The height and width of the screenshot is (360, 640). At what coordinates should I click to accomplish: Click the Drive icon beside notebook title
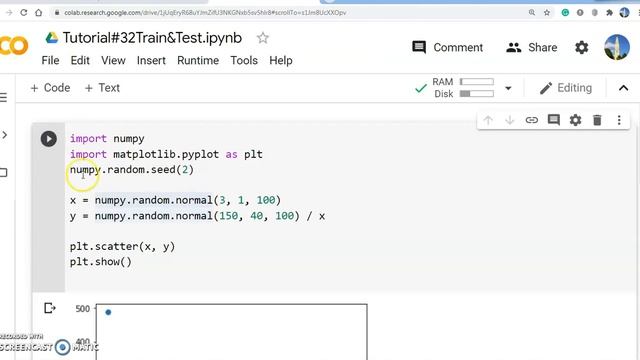[51, 38]
